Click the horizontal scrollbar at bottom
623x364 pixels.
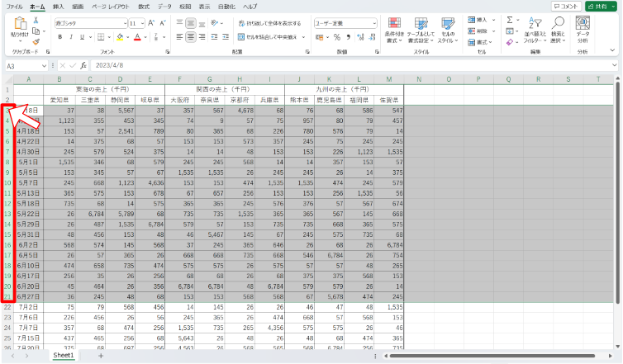tap(492, 356)
